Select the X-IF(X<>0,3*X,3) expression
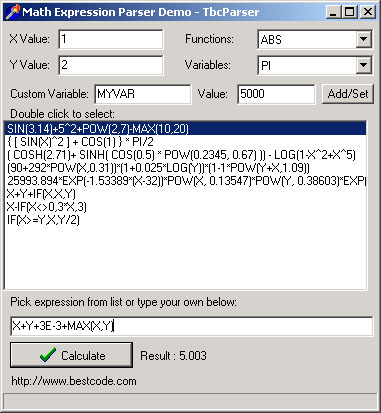Image resolution: width=381 pixels, height=413 pixels. [186, 207]
